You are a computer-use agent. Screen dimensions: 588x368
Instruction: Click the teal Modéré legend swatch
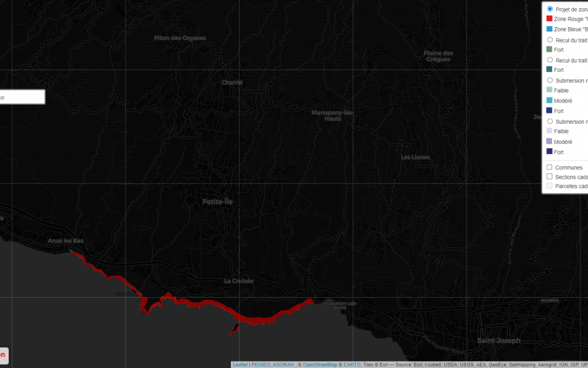coord(549,100)
